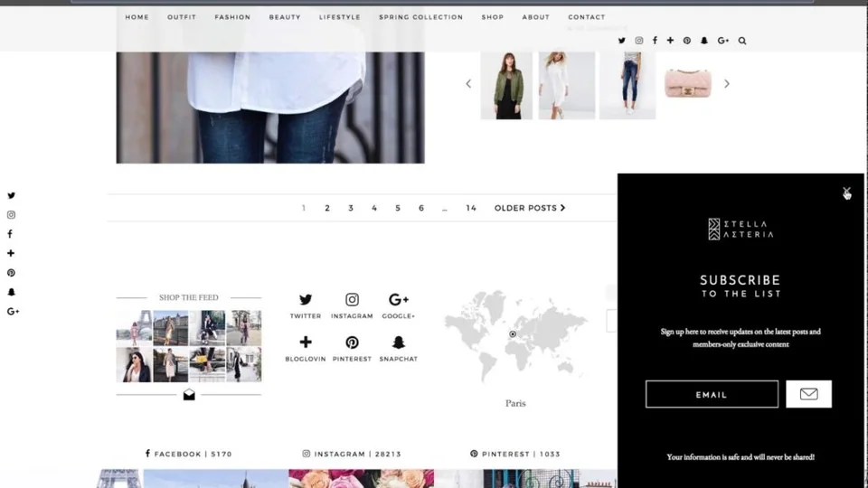Click Instagram icon in left floating sidebar
The image size is (868, 488).
[x=11, y=215]
